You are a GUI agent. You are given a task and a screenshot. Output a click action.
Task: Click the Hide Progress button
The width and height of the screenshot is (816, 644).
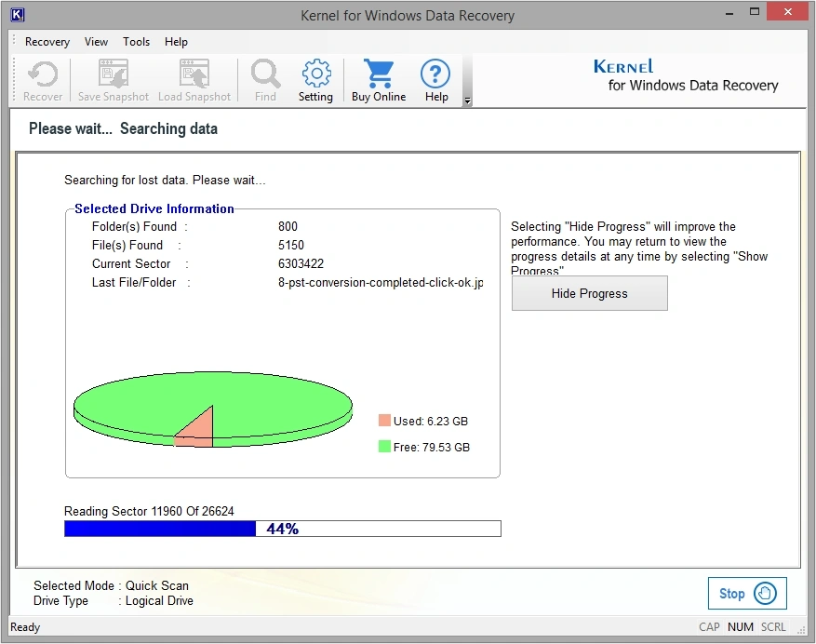point(590,294)
